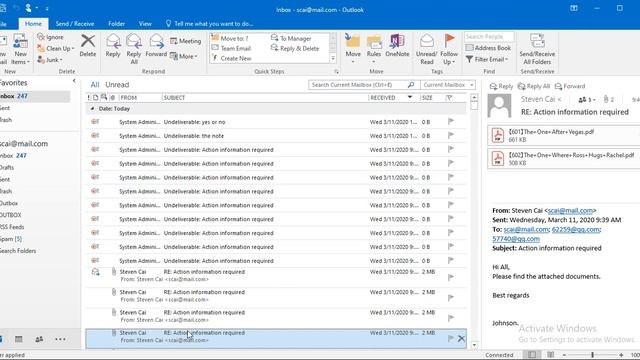Expand the More respond options
The height and width of the screenshot is (360, 640).
coord(184,56)
